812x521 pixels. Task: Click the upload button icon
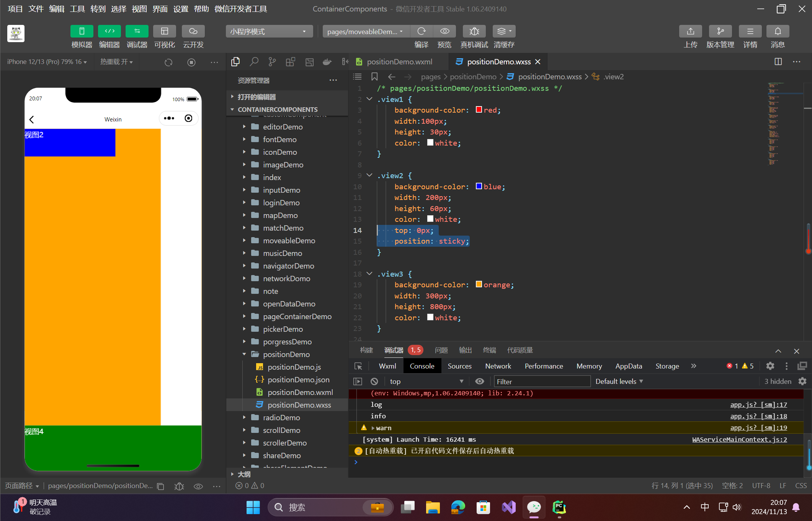(x=690, y=31)
